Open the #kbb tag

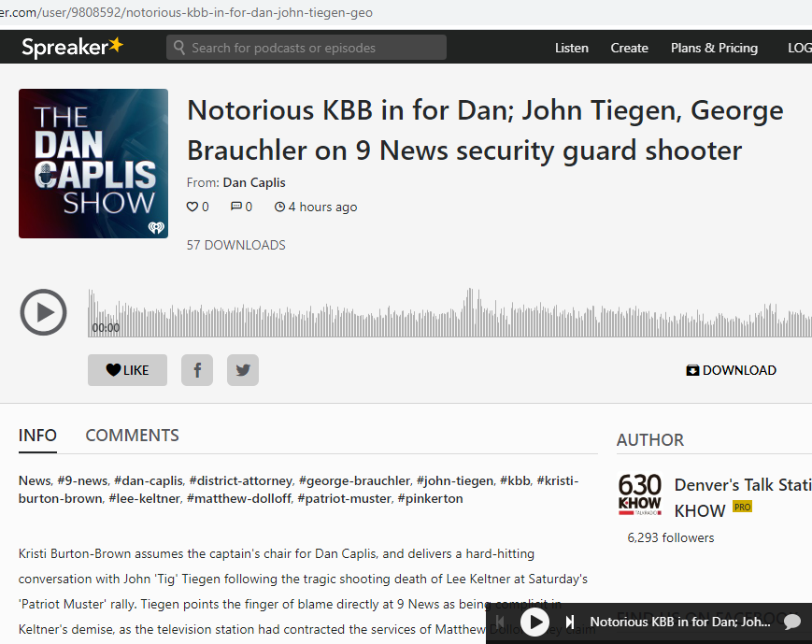coord(515,480)
